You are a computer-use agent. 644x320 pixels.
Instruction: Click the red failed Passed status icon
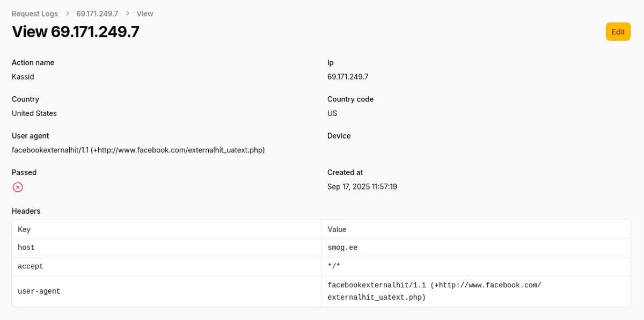point(18,187)
